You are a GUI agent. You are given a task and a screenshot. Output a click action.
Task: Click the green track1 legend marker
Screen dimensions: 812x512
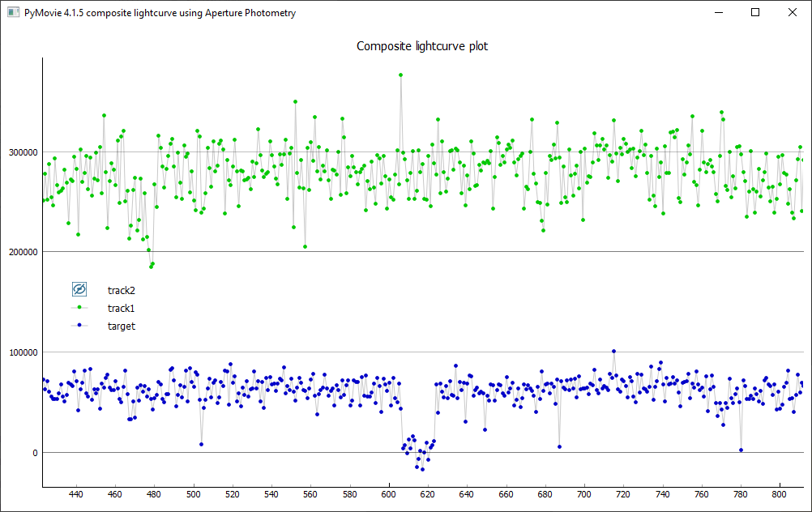point(79,308)
